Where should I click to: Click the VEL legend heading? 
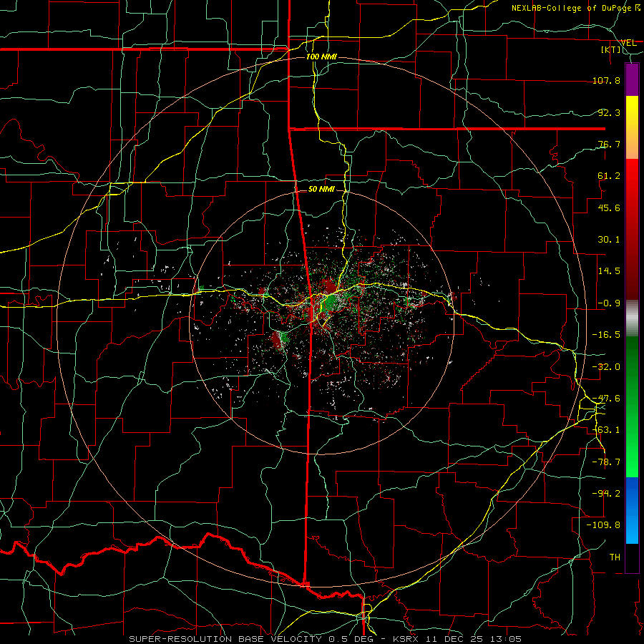(628, 42)
